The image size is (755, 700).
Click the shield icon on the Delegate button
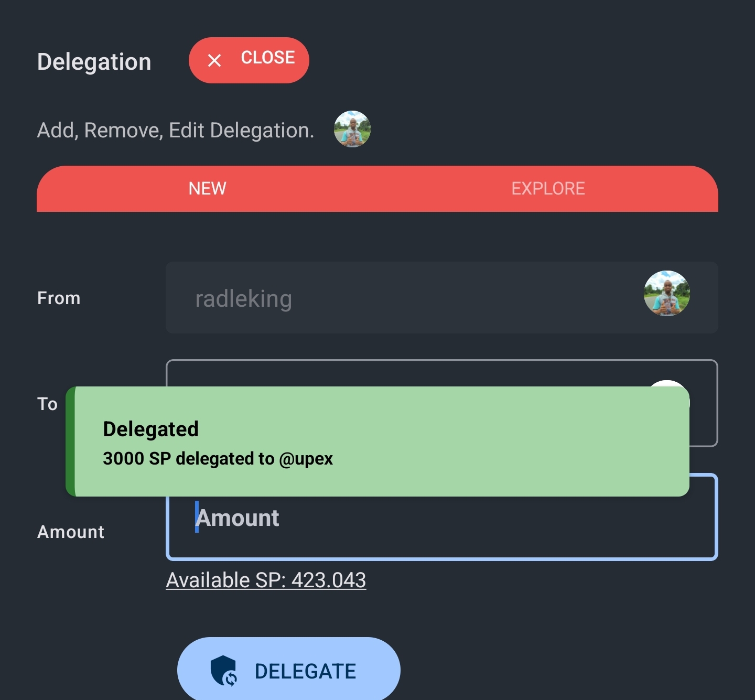pos(223,671)
